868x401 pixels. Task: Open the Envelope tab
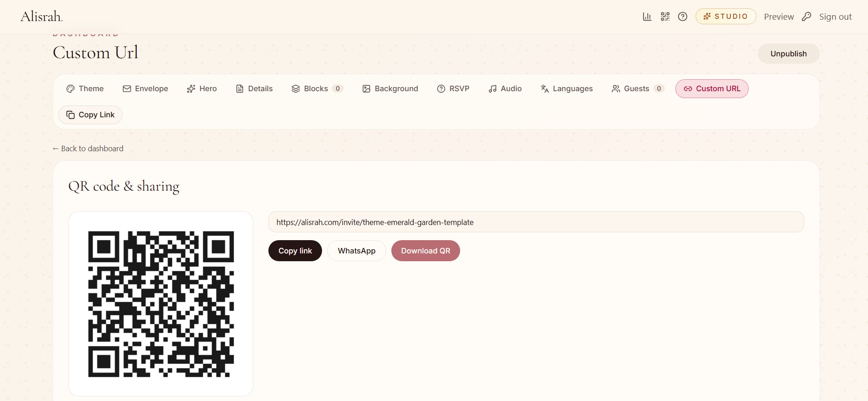(145, 88)
